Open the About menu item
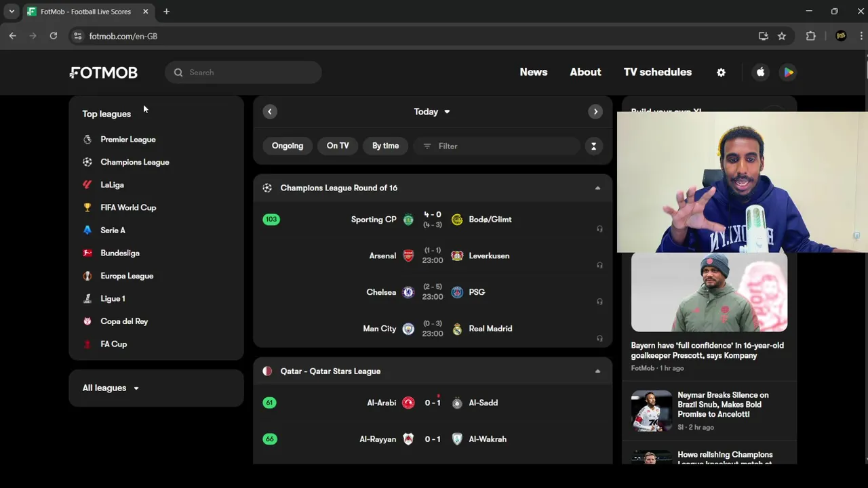868x488 pixels. [585, 73]
